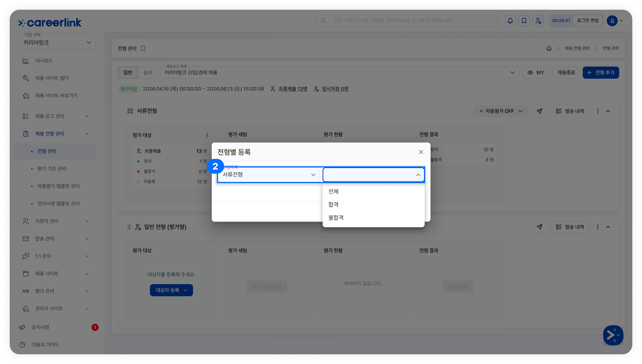Click the 1:1 문의 chat icon
642x364 pixels.
[26, 256]
